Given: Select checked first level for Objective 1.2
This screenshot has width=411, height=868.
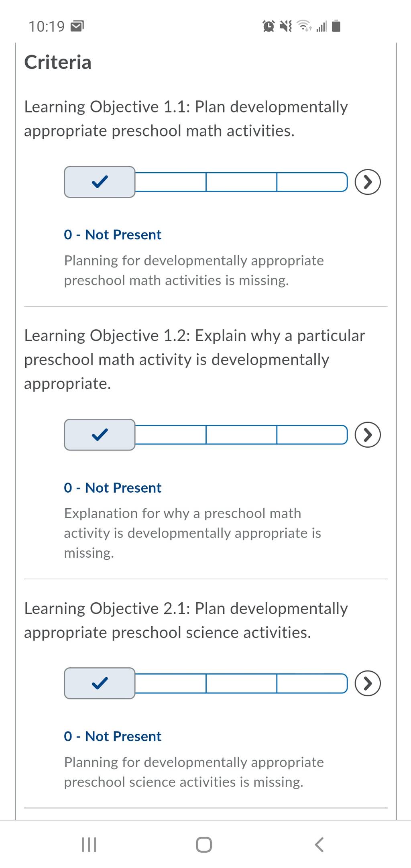Looking at the screenshot, I should point(100,435).
